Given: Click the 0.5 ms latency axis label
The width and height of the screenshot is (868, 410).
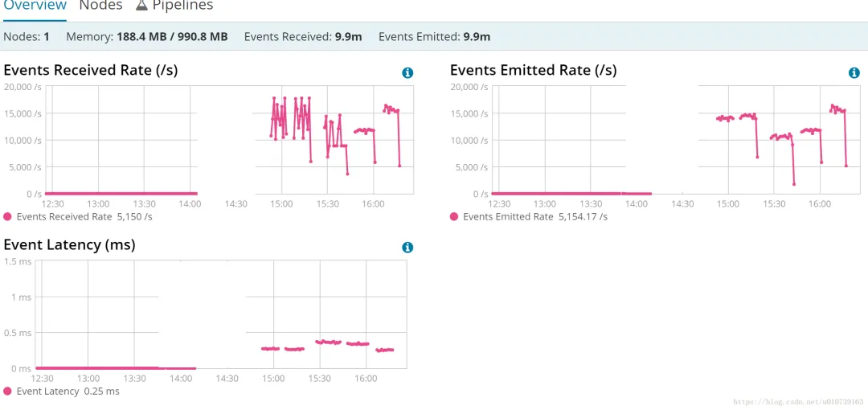Looking at the screenshot, I should click(x=18, y=333).
